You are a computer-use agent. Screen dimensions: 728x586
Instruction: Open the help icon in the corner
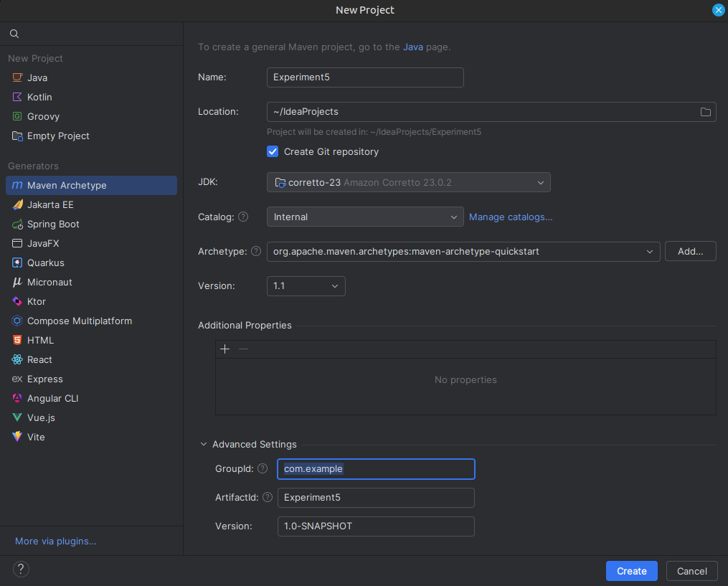(20, 569)
